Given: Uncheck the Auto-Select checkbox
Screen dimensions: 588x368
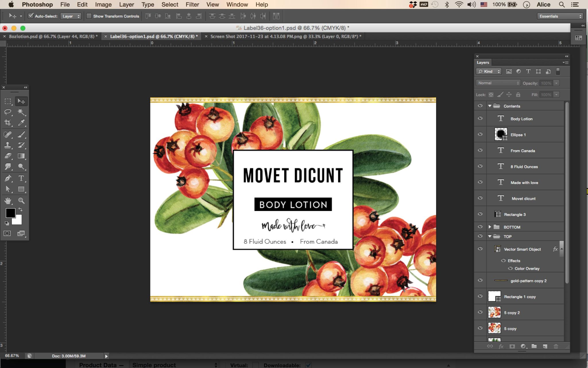Looking at the screenshot, I should click(31, 16).
